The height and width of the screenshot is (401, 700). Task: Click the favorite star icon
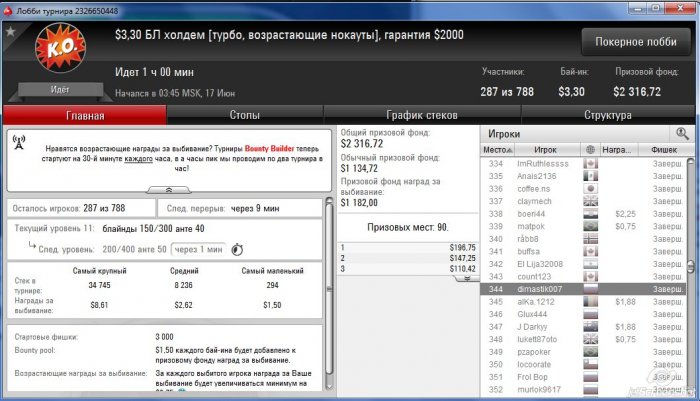coord(10,31)
